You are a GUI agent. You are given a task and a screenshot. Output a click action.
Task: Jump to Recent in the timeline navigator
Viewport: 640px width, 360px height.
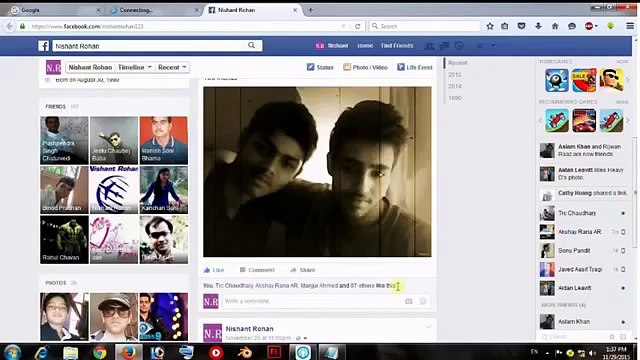point(458,63)
